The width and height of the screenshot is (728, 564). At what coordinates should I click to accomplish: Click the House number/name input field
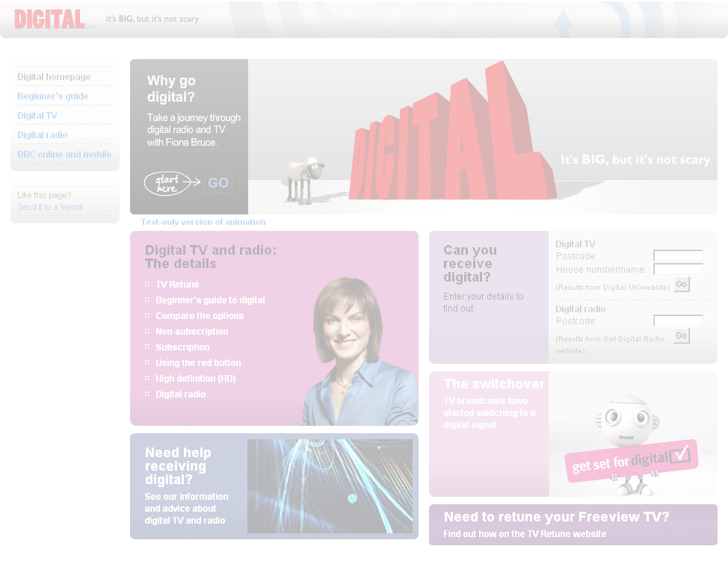(x=678, y=269)
